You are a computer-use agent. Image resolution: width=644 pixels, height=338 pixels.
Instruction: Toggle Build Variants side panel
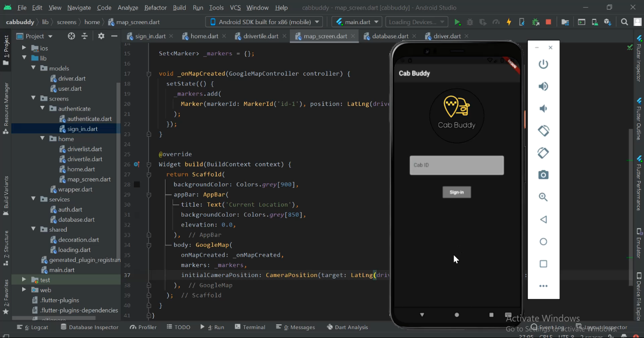click(x=6, y=196)
